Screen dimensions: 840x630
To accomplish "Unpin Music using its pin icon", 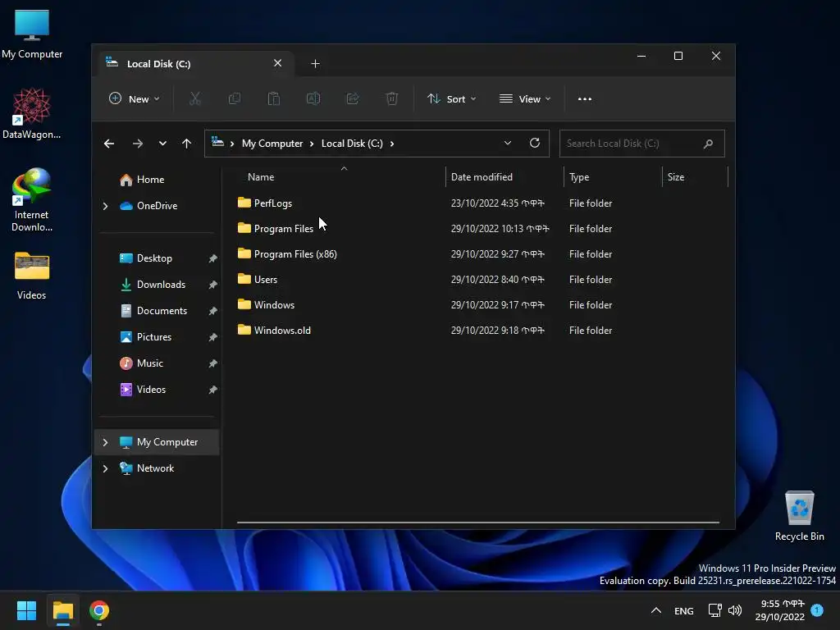I will click(x=212, y=363).
